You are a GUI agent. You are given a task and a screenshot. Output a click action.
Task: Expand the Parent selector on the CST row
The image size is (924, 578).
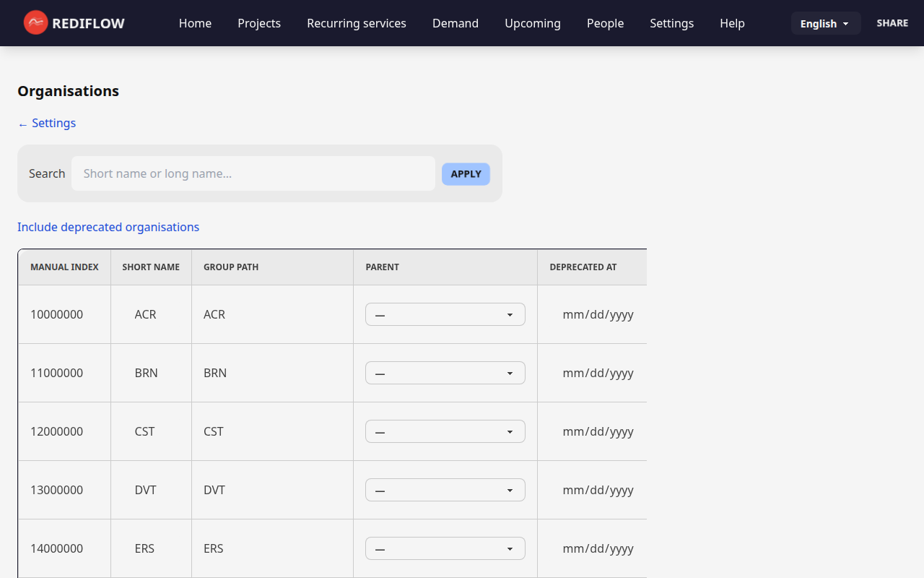point(445,431)
